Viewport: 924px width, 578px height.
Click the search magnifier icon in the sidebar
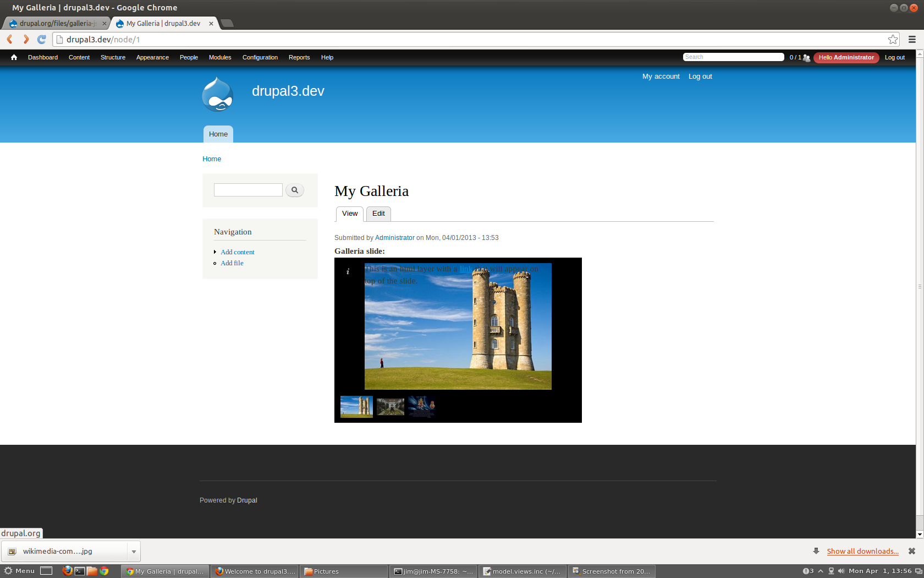tap(295, 189)
